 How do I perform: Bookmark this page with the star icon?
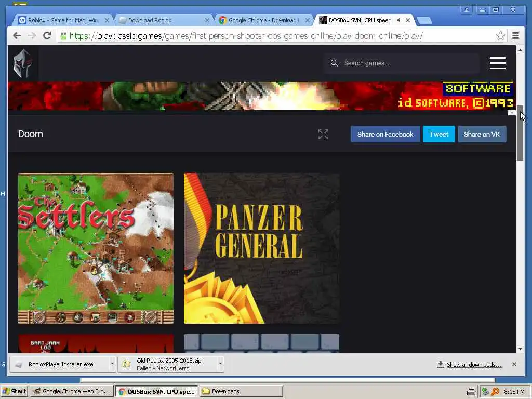point(500,36)
